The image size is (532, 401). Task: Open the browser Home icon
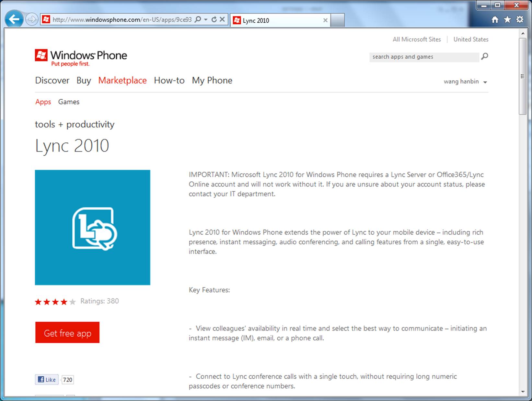[x=495, y=20]
